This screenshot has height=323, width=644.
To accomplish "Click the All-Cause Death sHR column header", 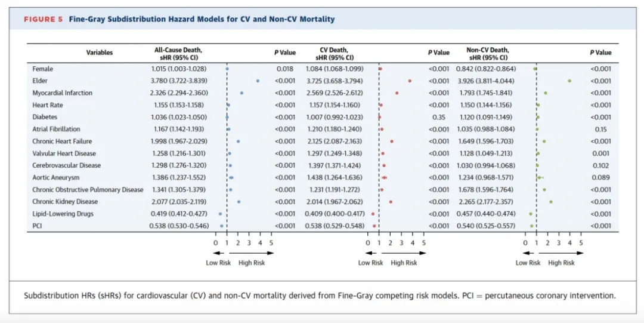I will [x=178, y=54].
